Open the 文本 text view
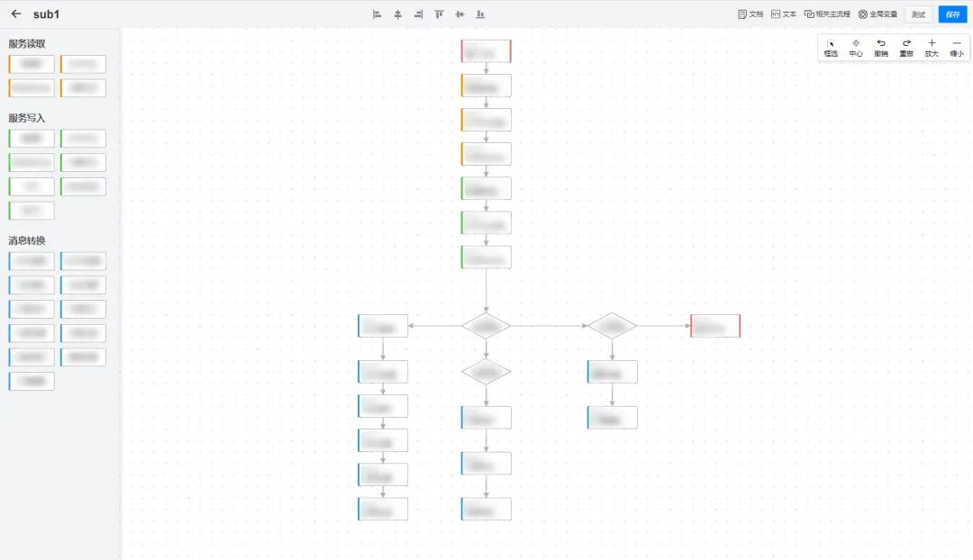This screenshot has width=973, height=560. coord(783,14)
